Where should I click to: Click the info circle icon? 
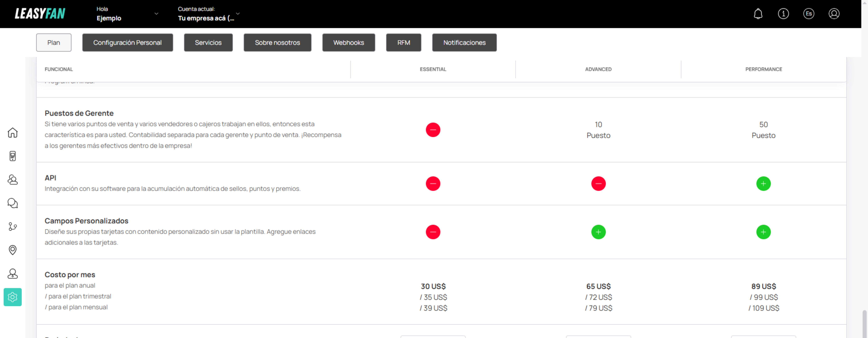(783, 14)
